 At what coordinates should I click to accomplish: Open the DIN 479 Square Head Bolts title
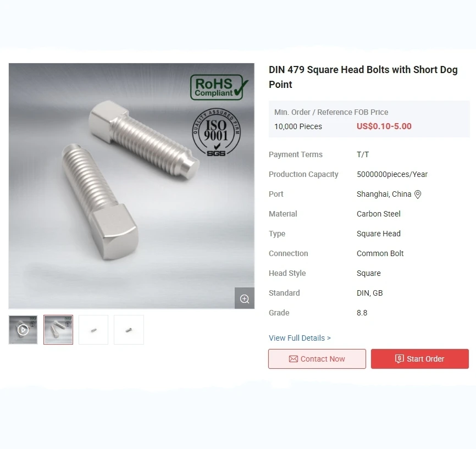[x=363, y=77]
